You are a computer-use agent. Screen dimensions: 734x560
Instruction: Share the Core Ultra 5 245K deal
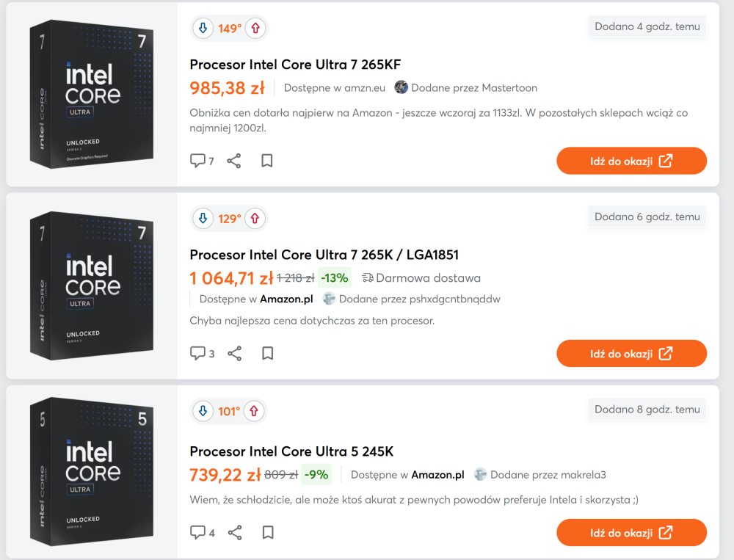234,533
